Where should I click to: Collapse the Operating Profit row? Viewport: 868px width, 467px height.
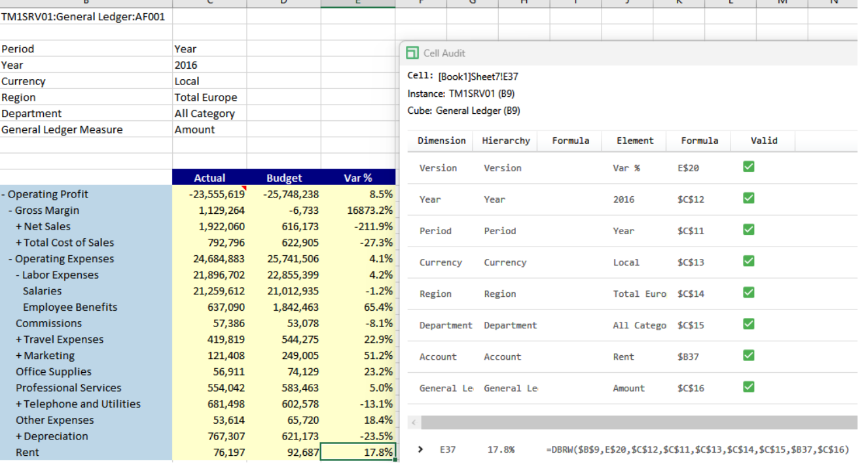3,194
